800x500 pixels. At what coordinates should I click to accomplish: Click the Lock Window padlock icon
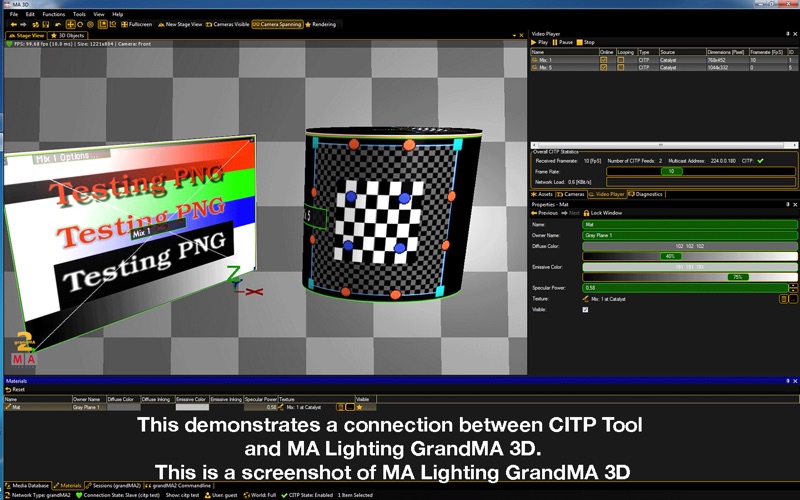point(586,213)
